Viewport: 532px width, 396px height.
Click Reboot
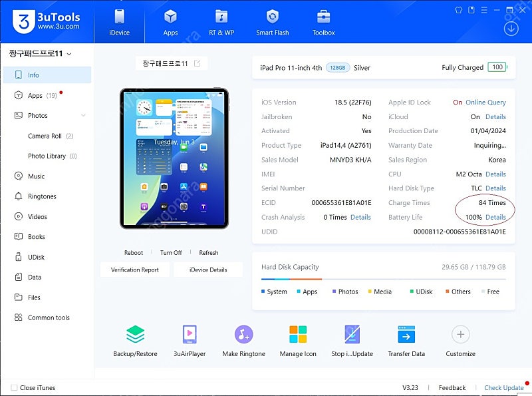tap(134, 253)
